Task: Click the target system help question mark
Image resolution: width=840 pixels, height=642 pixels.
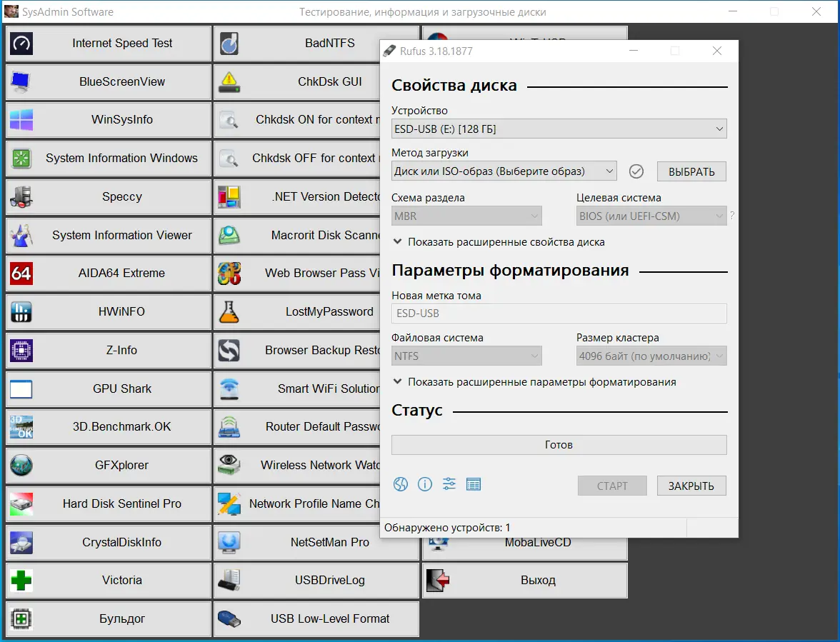Action: pyautogui.click(x=731, y=215)
